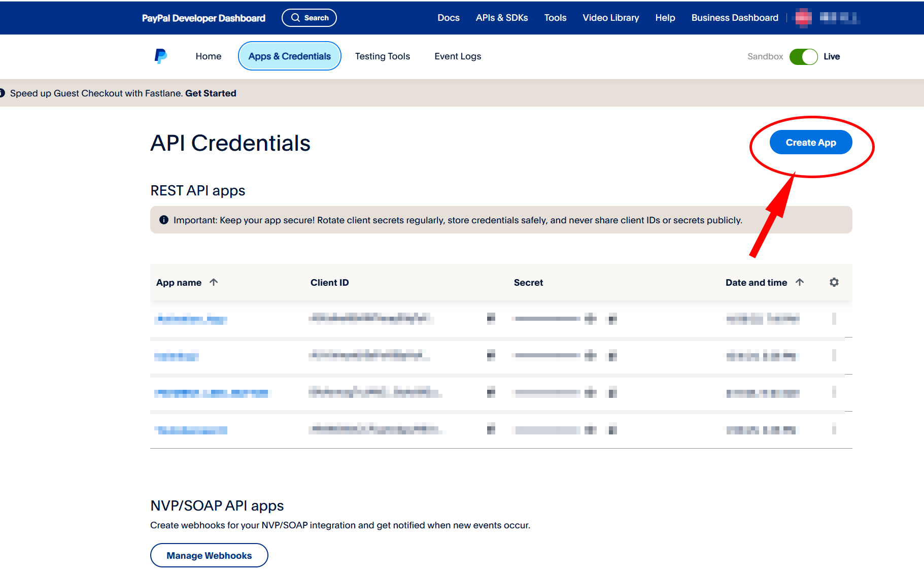Viewport: 924px width, 574px height.
Task: Open the user avatar in header
Action: tap(803, 18)
